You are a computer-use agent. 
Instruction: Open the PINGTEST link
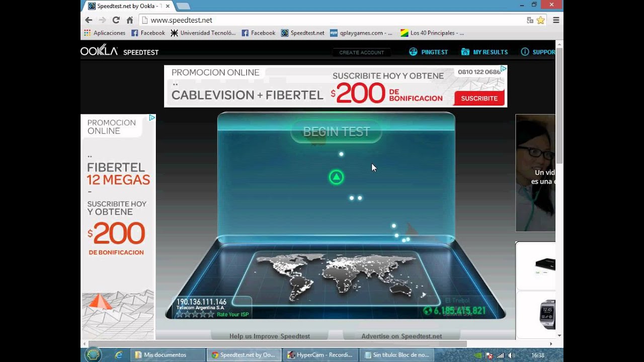pyautogui.click(x=428, y=52)
